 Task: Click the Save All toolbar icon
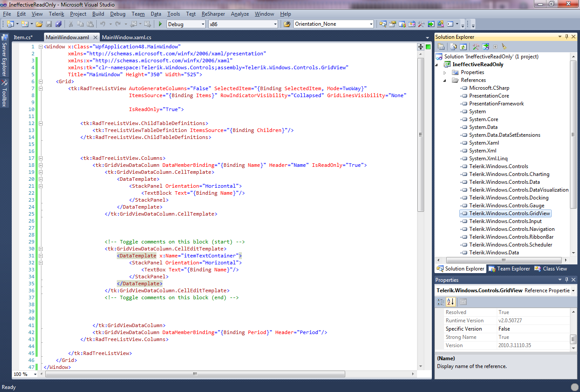[x=58, y=24]
